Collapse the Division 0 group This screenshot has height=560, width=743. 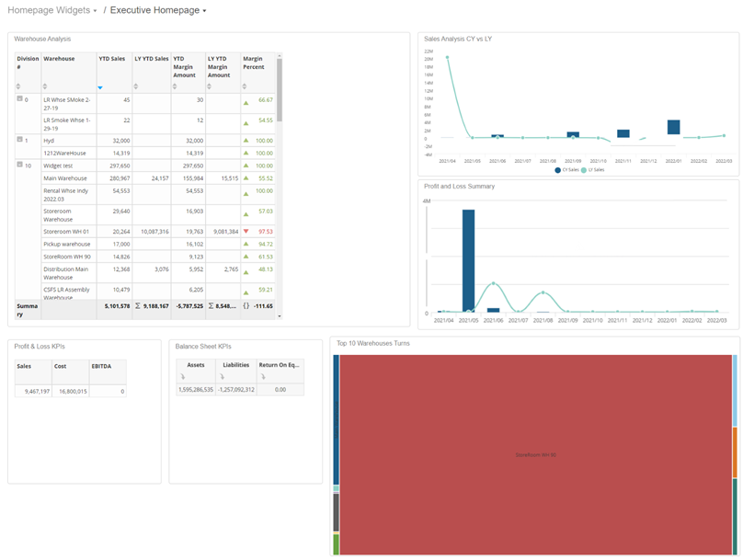pos(20,98)
